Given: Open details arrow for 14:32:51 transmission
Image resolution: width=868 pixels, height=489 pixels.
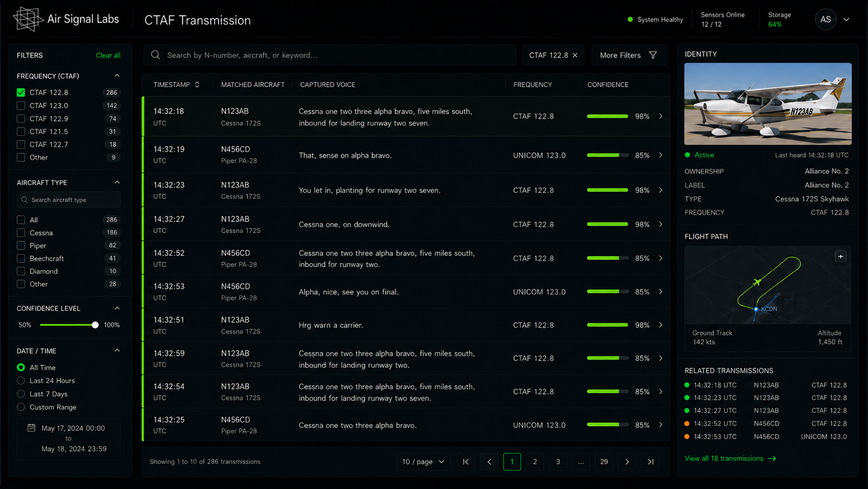Looking at the screenshot, I should click(x=660, y=325).
